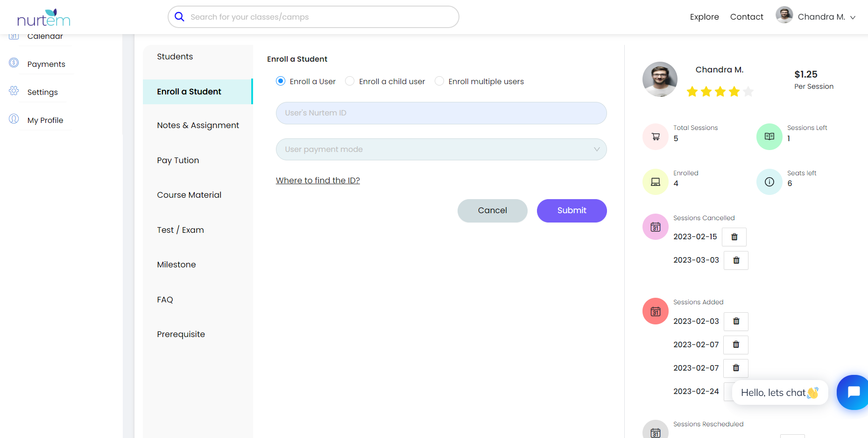The image size is (868, 438).
Task: Switch to the Course Material tab
Action: point(189,195)
